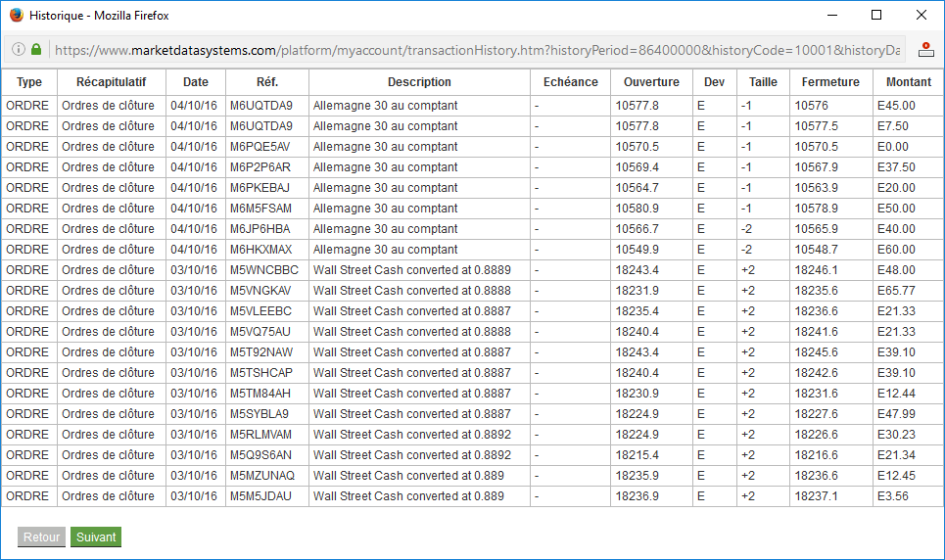This screenshot has height=560, width=945.
Task: Click the Firefox logo in title bar
Action: (17, 15)
